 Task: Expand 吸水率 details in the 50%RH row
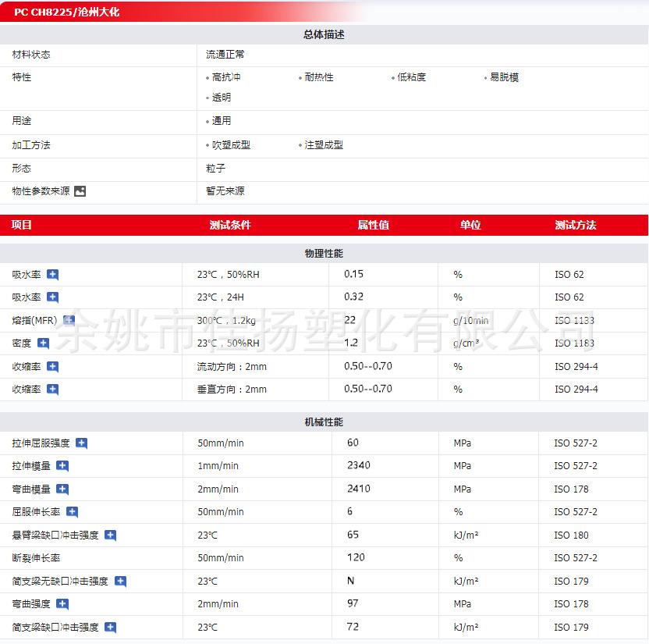(x=52, y=275)
